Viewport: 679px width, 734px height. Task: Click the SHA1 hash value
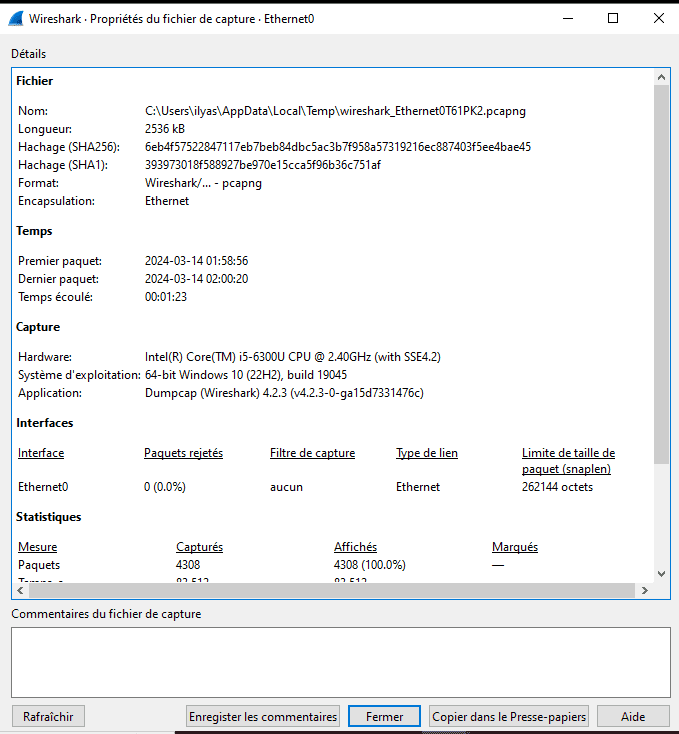click(263, 165)
